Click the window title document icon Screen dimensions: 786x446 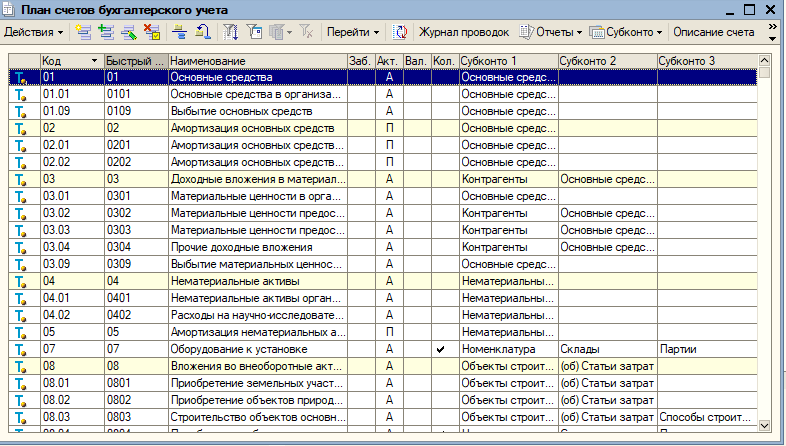pyautogui.click(x=9, y=9)
